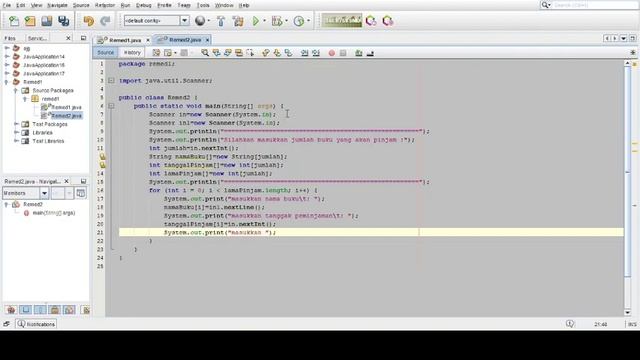Image resolution: width=640 pixels, height=360 pixels.
Task: Run the project with green play icon
Action: (256, 21)
